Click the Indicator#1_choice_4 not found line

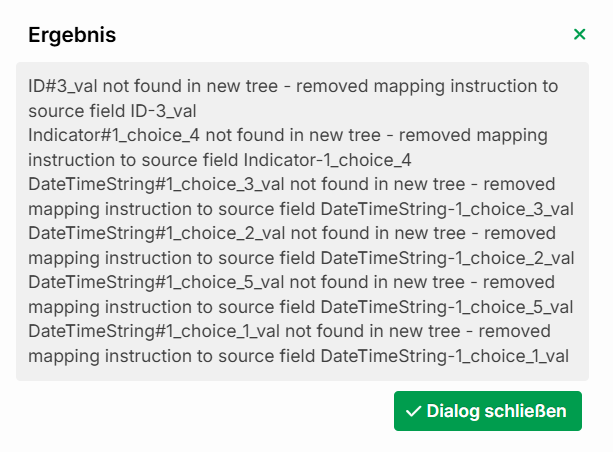(x=288, y=135)
